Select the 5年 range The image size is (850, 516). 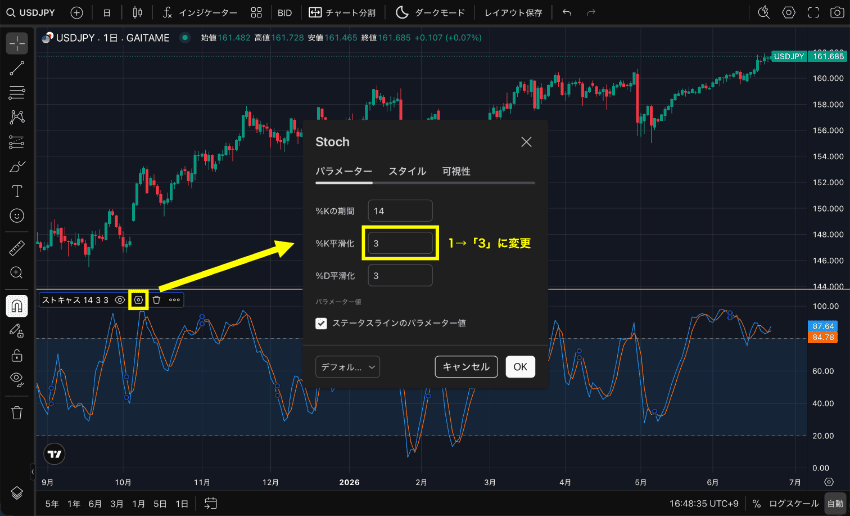pos(52,504)
